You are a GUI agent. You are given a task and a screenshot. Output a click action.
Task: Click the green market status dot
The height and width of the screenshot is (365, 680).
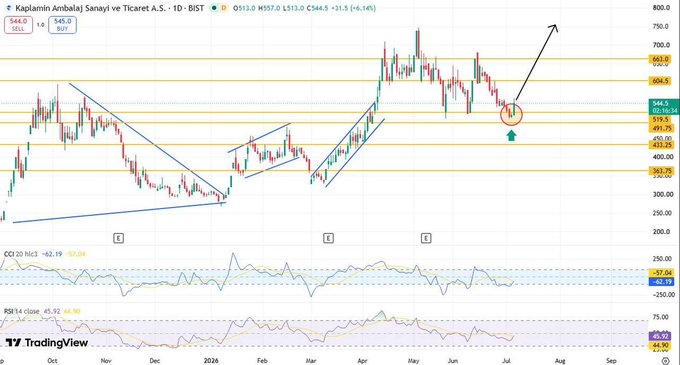pyautogui.click(x=214, y=8)
